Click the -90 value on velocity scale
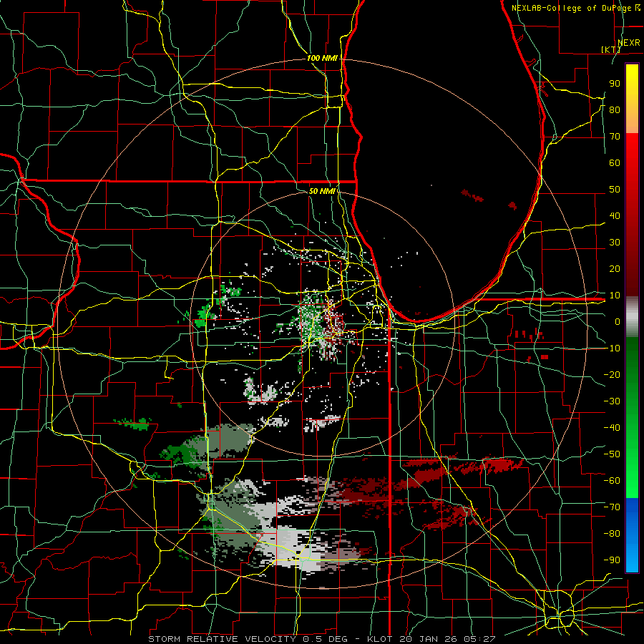 (x=612, y=560)
